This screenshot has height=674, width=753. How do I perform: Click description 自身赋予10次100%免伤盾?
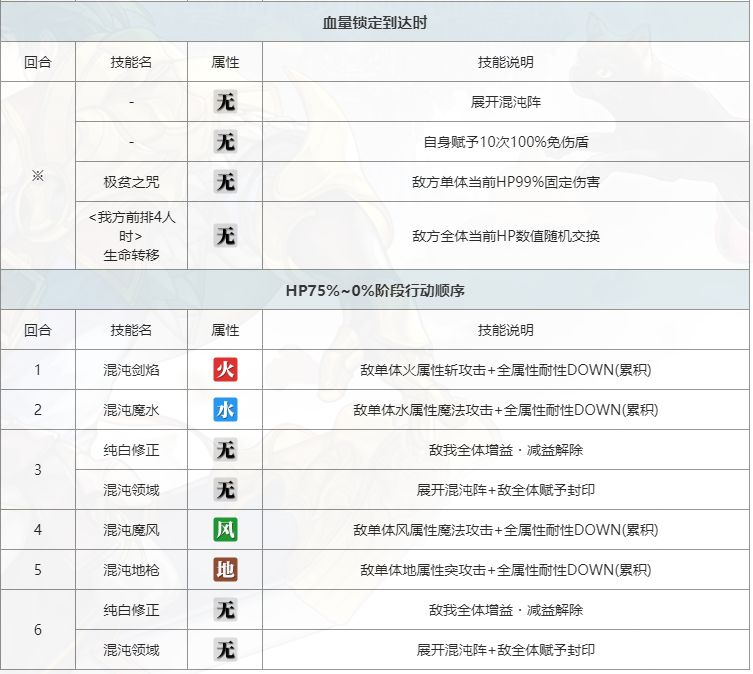506,142
